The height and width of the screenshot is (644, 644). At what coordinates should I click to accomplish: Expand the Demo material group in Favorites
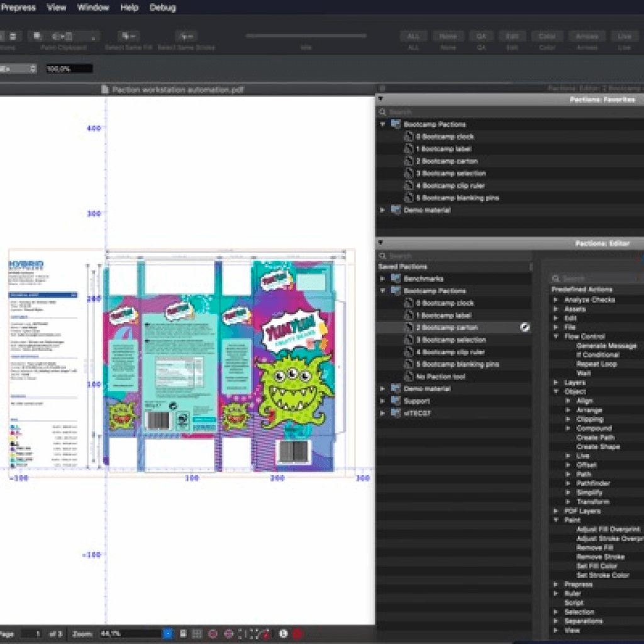(383, 210)
